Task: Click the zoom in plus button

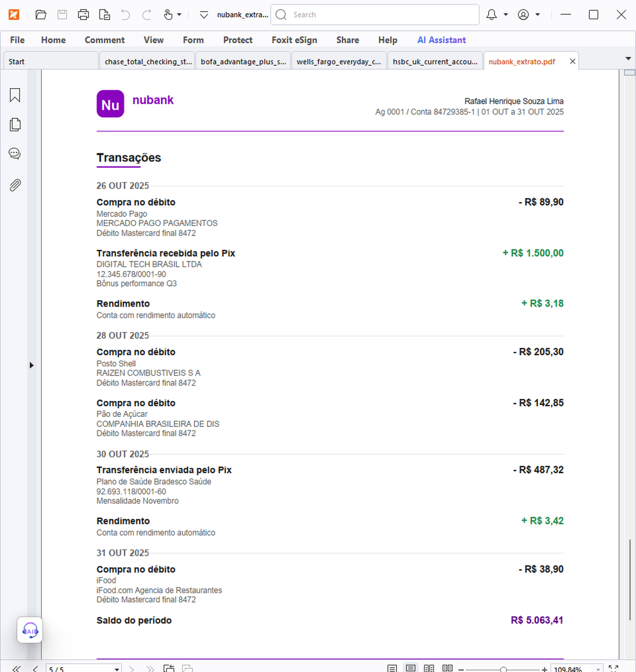Action: click(x=544, y=669)
